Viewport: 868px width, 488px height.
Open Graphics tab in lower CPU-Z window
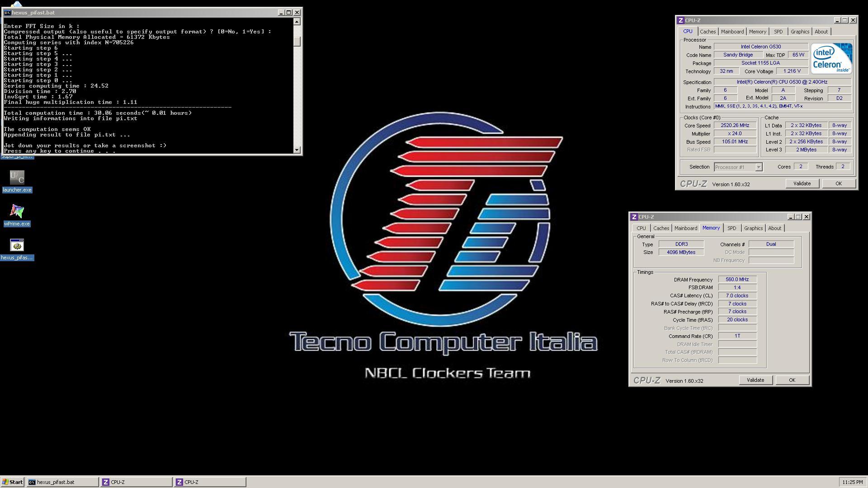point(753,228)
